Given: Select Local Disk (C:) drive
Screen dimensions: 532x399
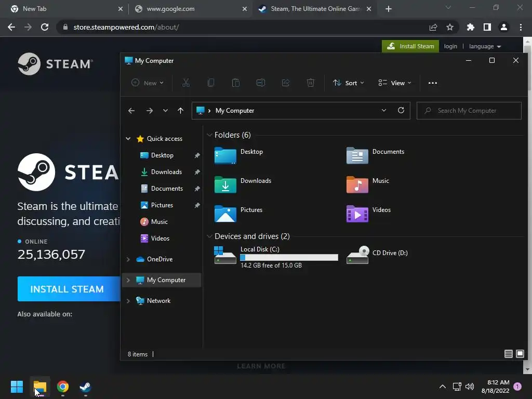Looking at the screenshot, I should [276, 257].
